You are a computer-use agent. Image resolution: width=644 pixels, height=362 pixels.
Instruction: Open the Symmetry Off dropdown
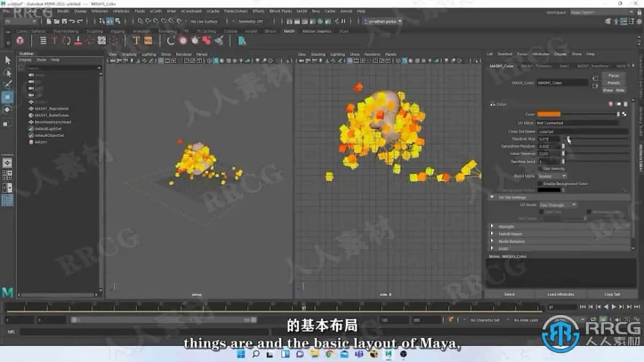252,21
